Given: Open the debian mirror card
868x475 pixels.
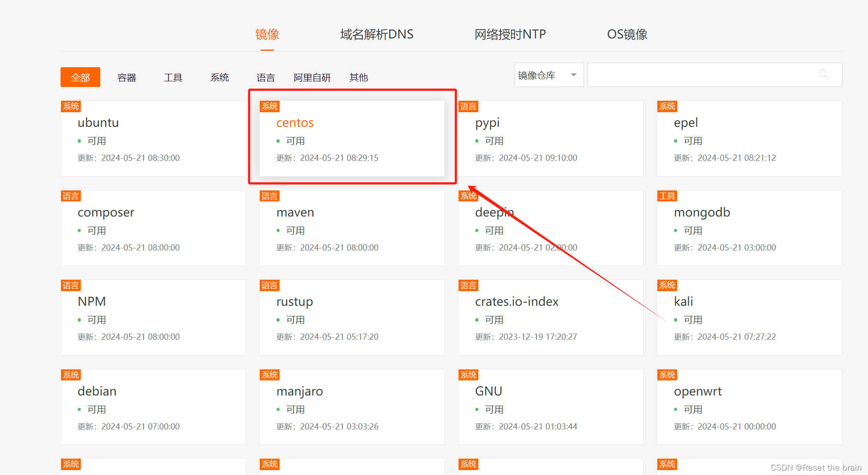Looking at the screenshot, I should [x=153, y=407].
